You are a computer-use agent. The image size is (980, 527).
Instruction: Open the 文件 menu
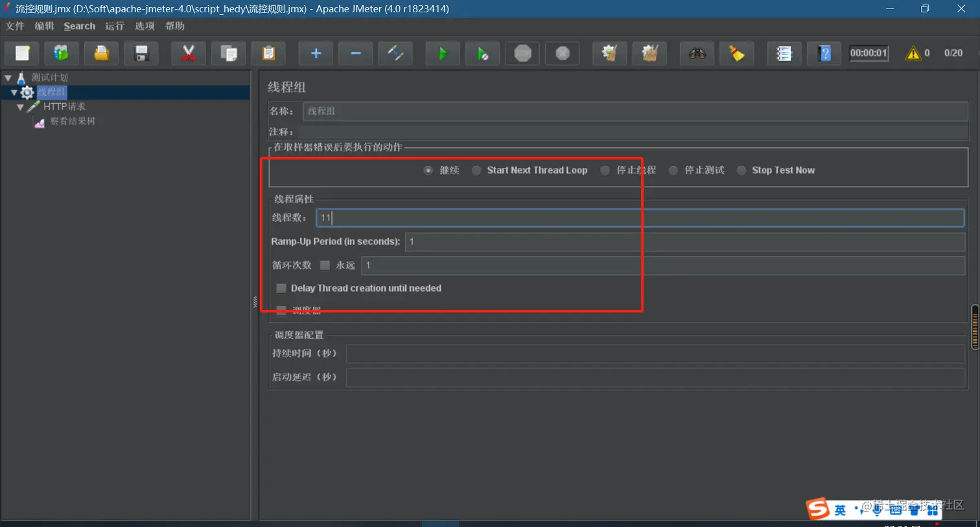(x=15, y=26)
